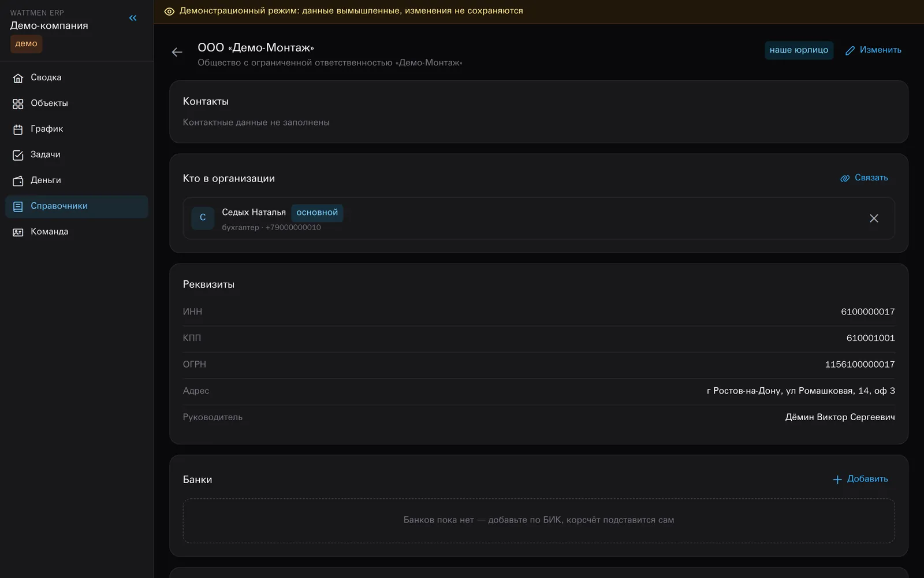Viewport: 924px width, 578px height.
Task: Open Команда from the sidebar
Action: pyautogui.click(x=77, y=232)
